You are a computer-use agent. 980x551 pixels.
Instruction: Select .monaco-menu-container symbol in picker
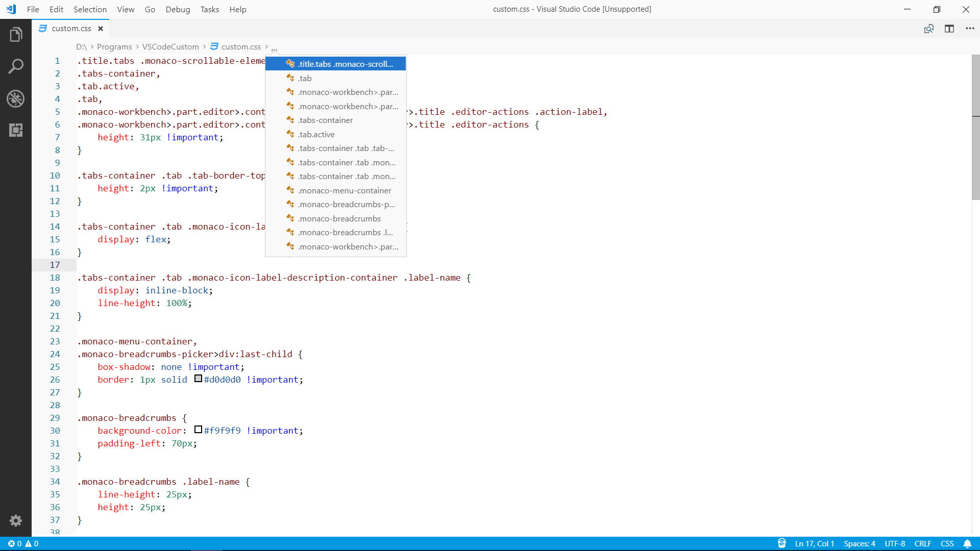pyautogui.click(x=336, y=190)
